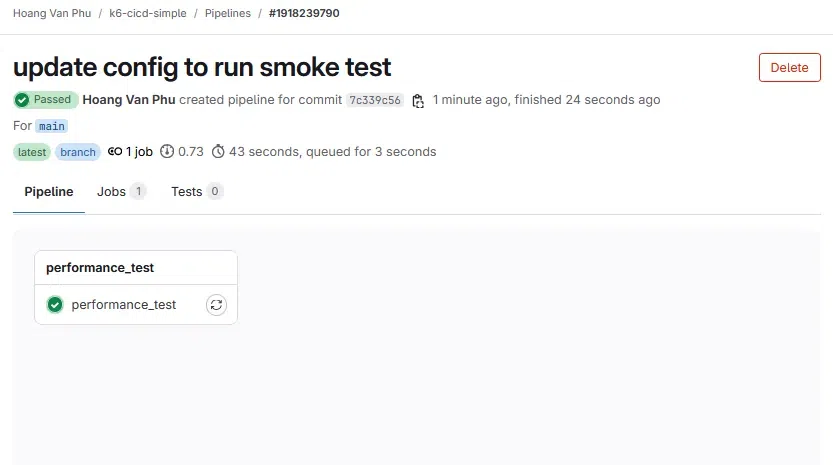The height and width of the screenshot is (465, 833).
Task: Open commit 7c339c56 link
Action: coord(375,100)
